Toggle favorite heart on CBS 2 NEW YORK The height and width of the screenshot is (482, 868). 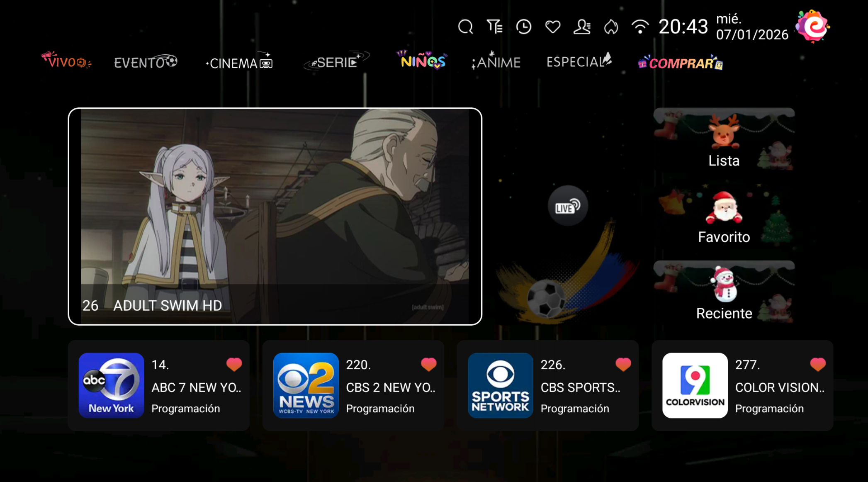[x=428, y=364]
